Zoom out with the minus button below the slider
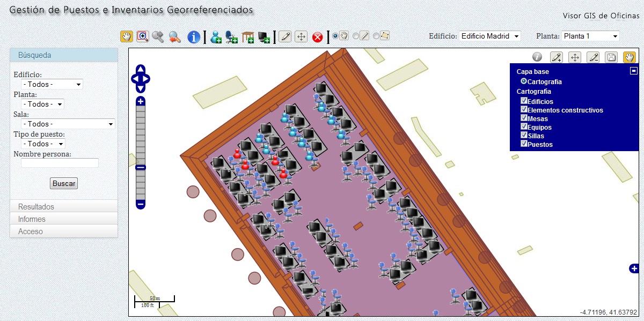The height and width of the screenshot is (321, 644). (141, 204)
